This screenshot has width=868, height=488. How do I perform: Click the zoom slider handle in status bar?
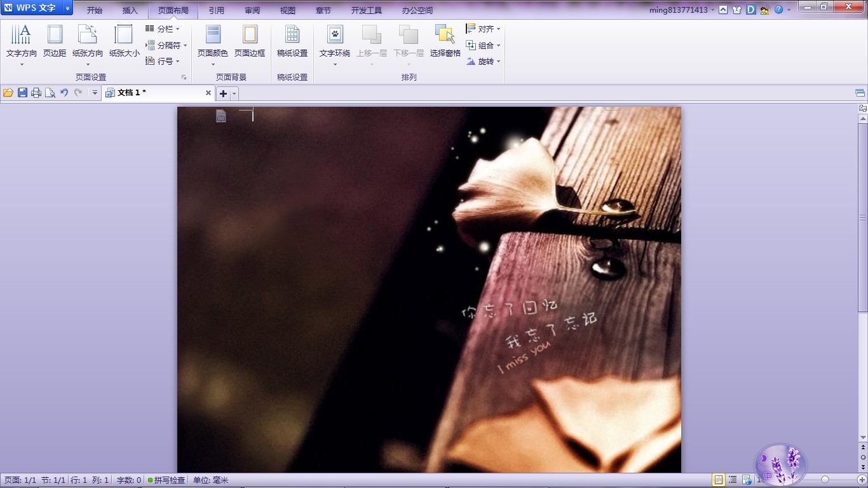(825, 479)
